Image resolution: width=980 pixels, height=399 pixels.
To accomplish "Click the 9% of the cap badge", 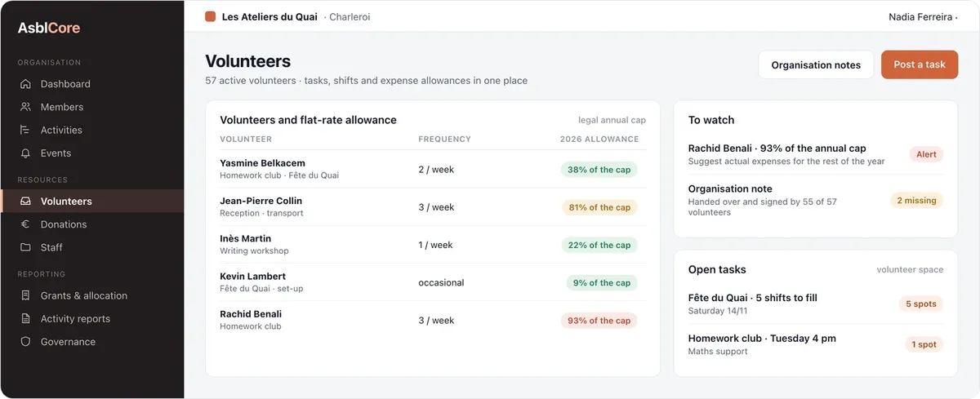I will pyautogui.click(x=602, y=282).
